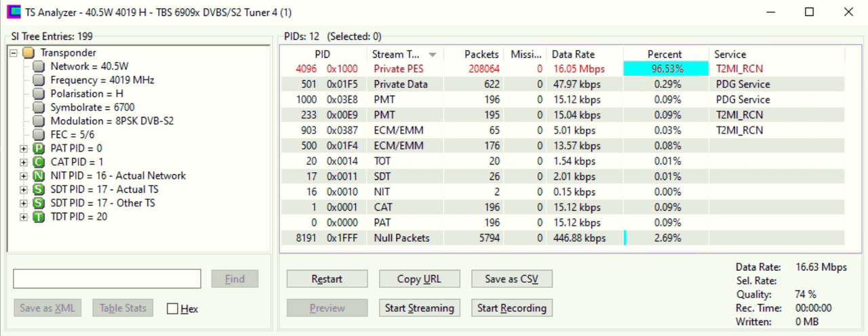Sort by the Packets column header
The width and height of the screenshot is (868, 336).
[x=473, y=54]
